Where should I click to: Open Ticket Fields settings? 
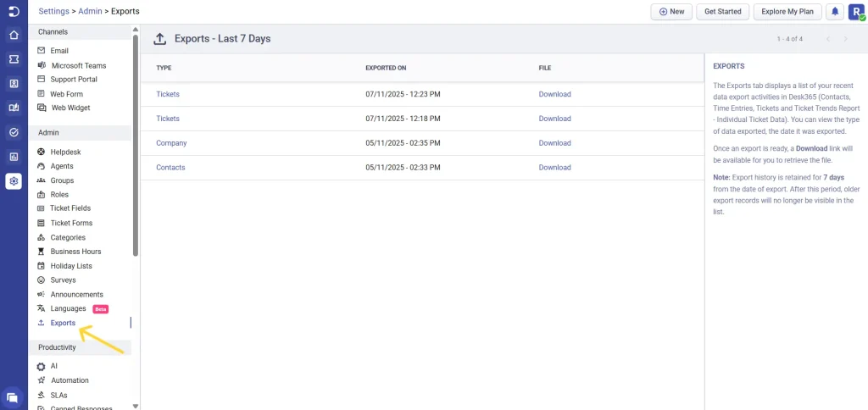pyautogui.click(x=70, y=208)
